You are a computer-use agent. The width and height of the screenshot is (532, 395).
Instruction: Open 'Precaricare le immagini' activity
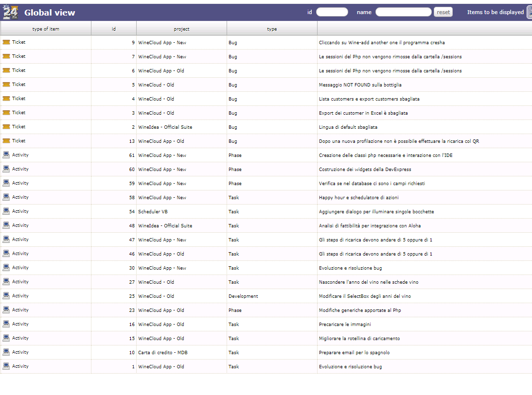(x=345, y=325)
